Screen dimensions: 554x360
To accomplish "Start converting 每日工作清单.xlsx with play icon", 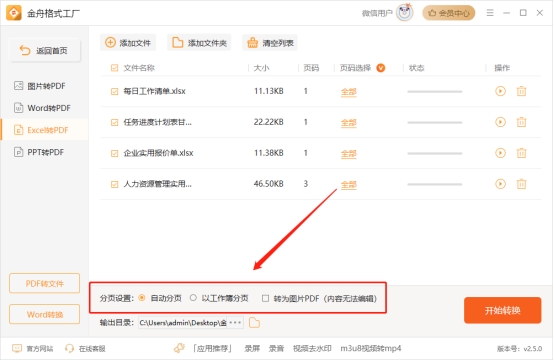I will pos(500,91).
